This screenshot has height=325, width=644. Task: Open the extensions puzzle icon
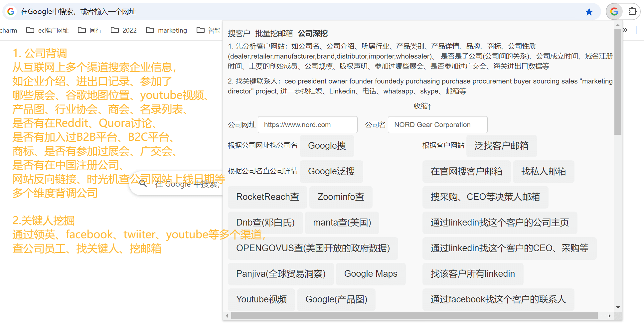point(632,12)
